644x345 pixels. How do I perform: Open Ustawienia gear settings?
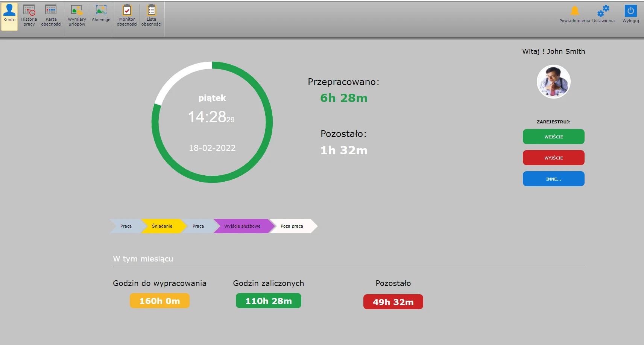click(603, 11)
